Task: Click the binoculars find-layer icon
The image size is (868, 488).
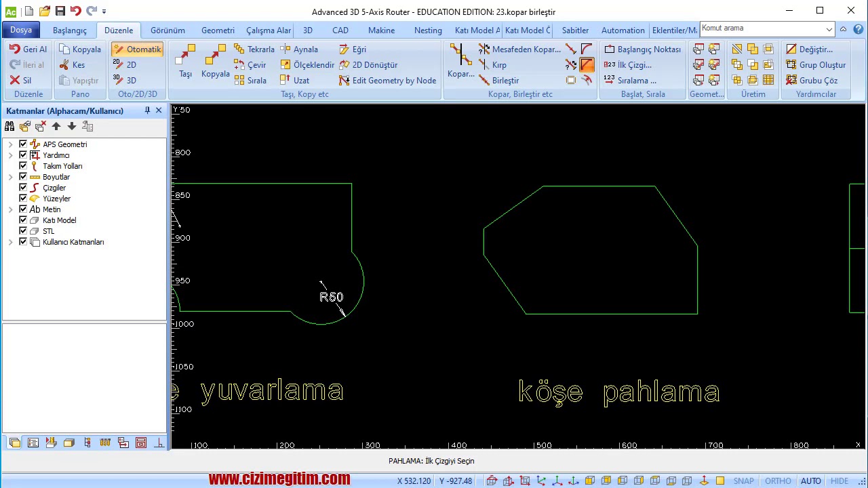Action: (x=9, y=126)
